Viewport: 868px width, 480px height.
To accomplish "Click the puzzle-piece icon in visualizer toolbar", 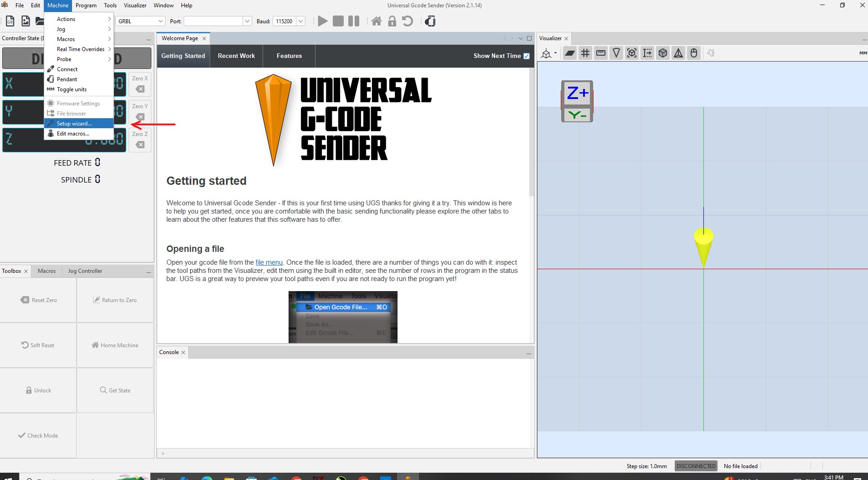I will tap(711, 53).
